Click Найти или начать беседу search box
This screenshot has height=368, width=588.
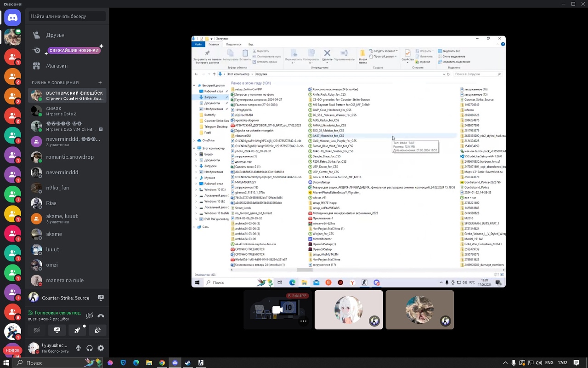[x=67, y=16]
